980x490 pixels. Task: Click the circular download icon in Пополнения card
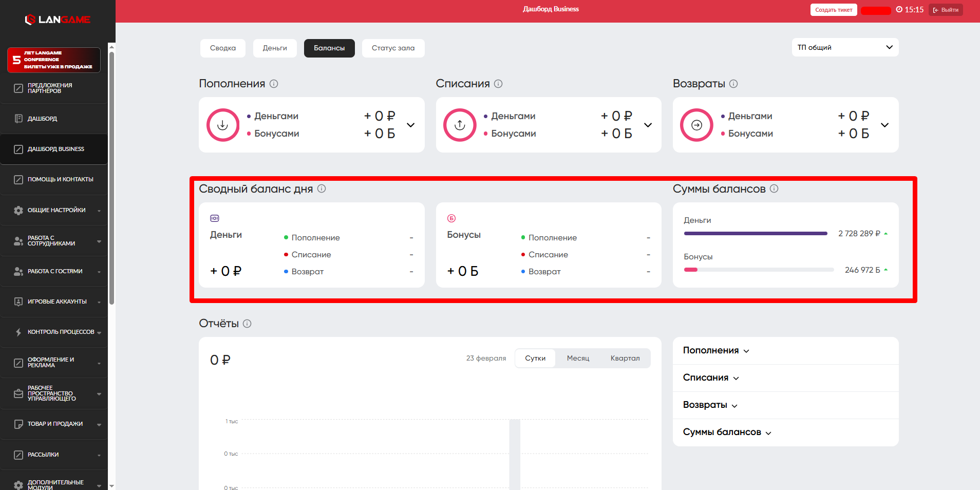(x=223, y=125)
